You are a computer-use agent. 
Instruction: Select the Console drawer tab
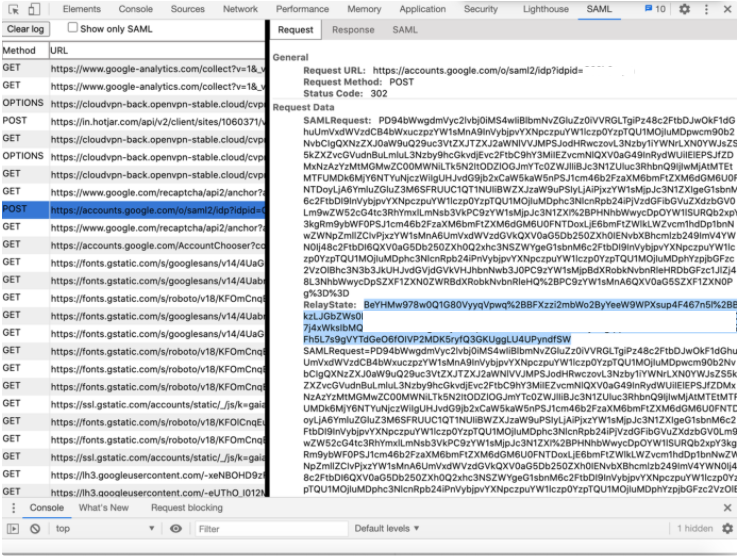(x=47, y=508)
